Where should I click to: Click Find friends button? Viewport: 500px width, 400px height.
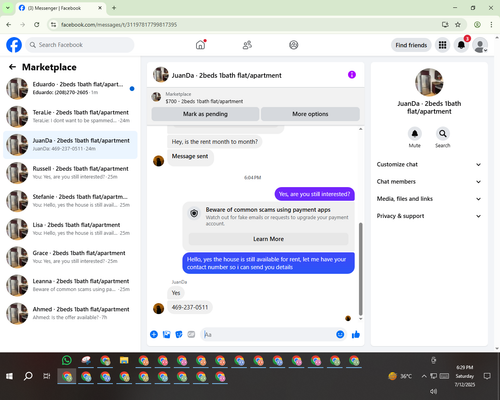pyautogui.click(x=411, y=45)
